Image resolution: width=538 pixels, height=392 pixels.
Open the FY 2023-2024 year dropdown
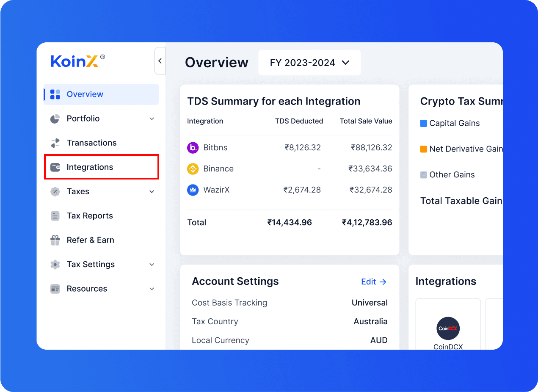(x=309, y=63)
